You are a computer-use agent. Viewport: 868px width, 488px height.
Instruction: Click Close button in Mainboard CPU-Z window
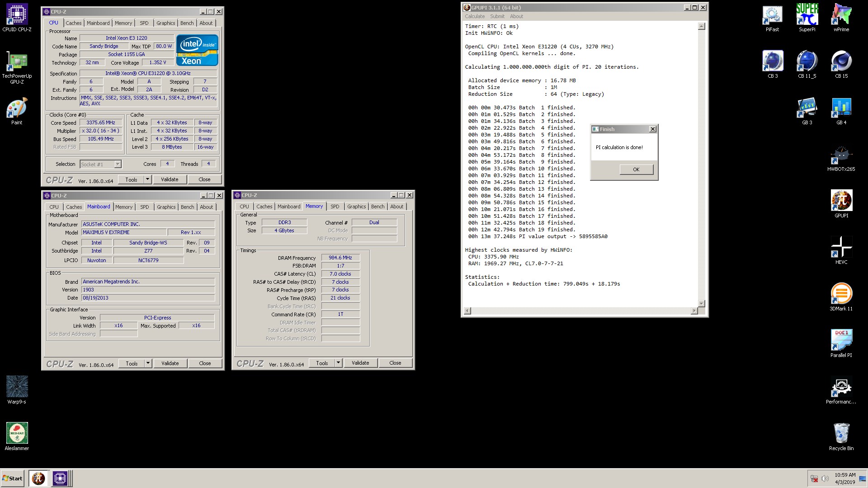205,363
